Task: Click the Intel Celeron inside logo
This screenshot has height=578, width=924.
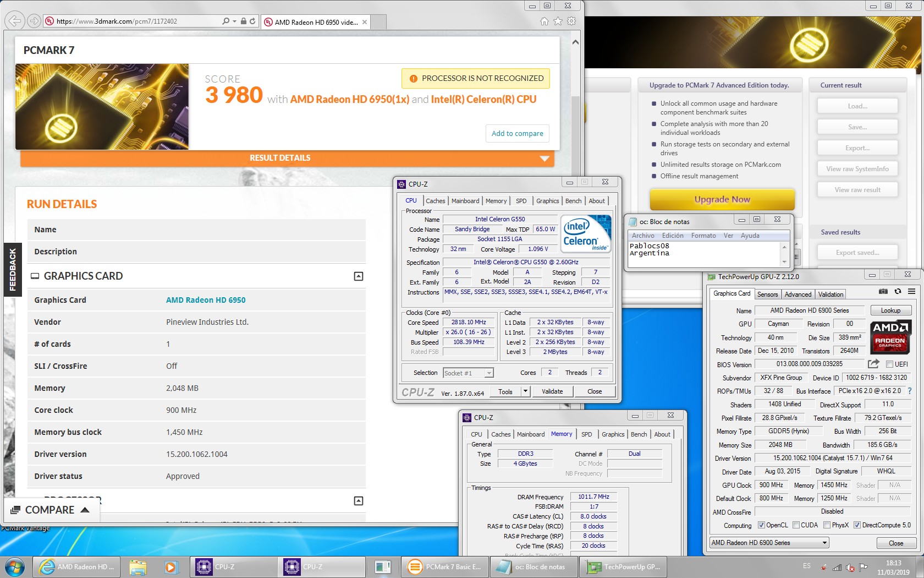Action: [x=586, y=234]
